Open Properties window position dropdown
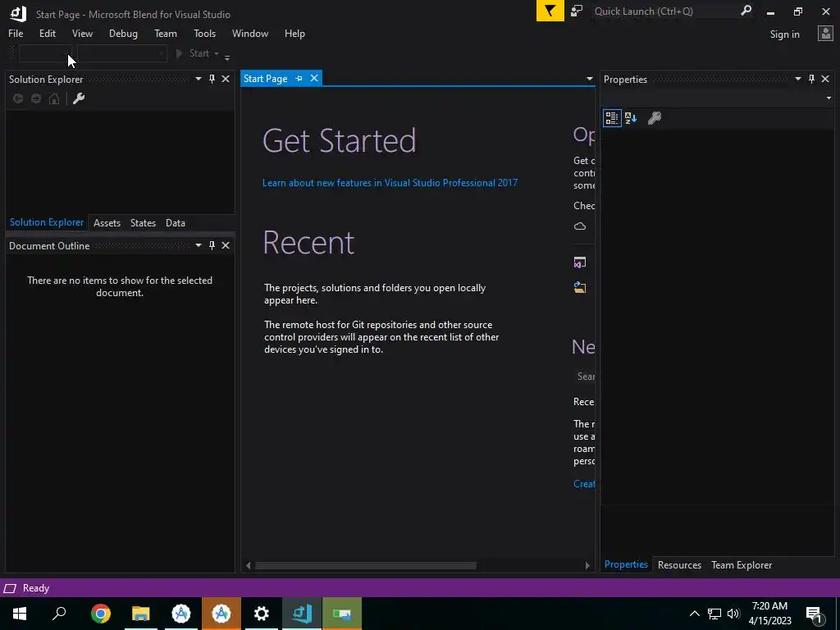The image size is (840, 630). tap(797, 80)
